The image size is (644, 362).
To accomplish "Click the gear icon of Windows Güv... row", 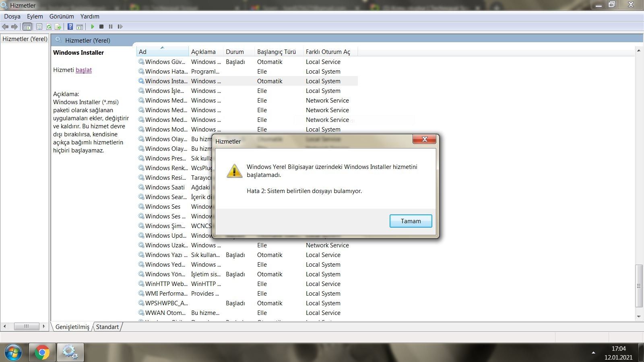I will point(141,62).
